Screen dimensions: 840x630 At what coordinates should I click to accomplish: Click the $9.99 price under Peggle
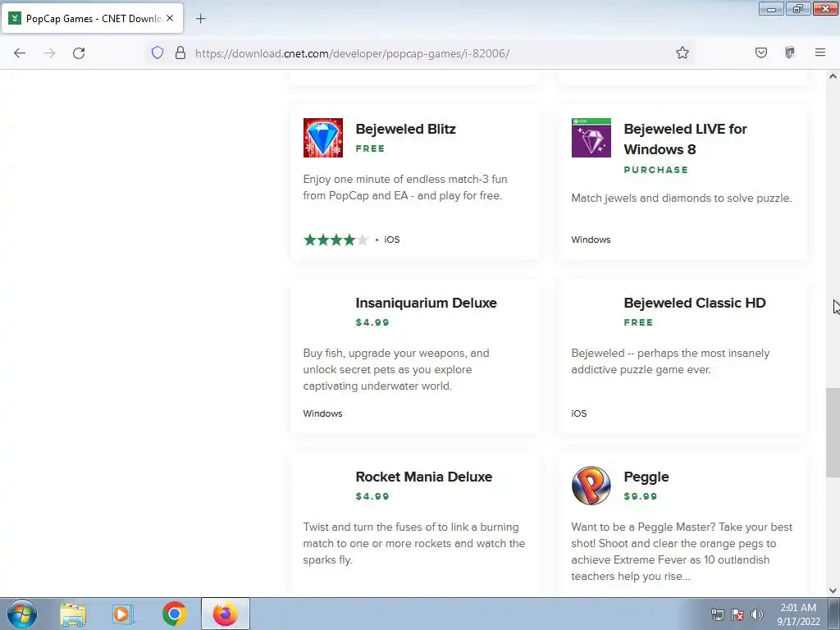tap(640, 496)
